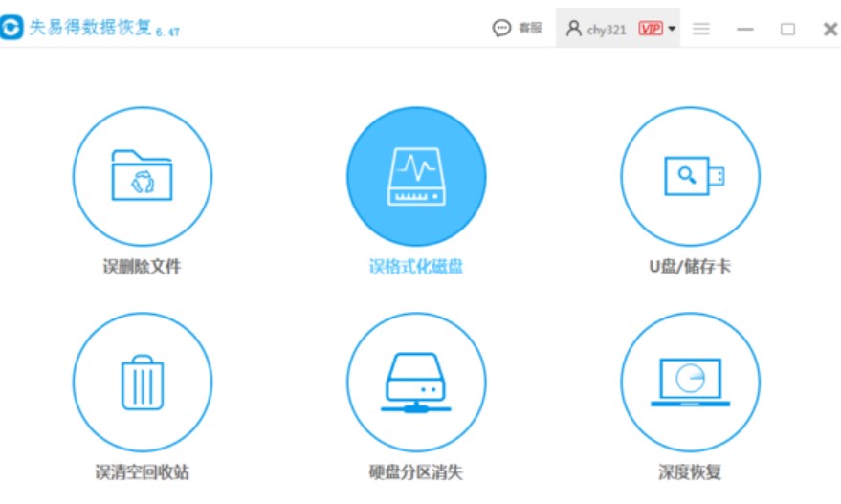Click the user avatar icon
841x504 pixels.
pyautogui.click(x=573, y=29)
